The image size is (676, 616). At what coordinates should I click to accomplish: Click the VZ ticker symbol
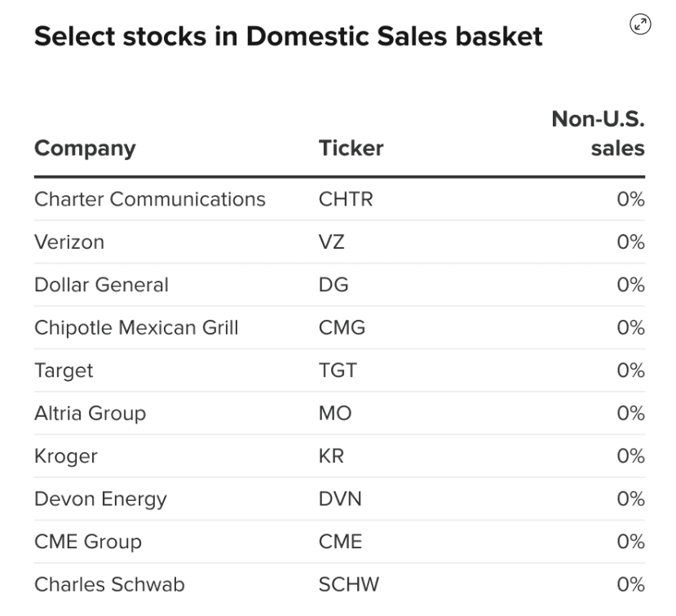(x=332, y=242)
